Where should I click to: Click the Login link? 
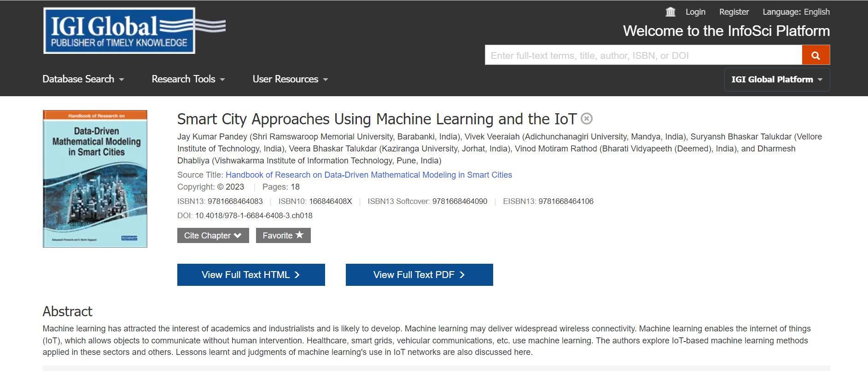click(x=695, y=12)
